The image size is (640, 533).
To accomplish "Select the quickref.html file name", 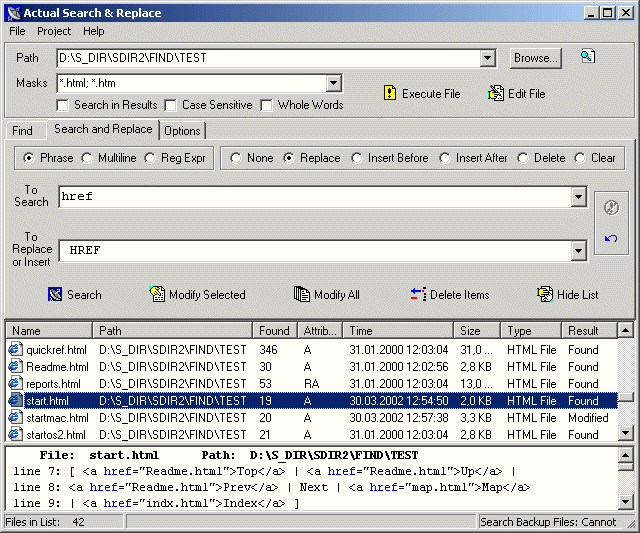I will pos(56,350).
